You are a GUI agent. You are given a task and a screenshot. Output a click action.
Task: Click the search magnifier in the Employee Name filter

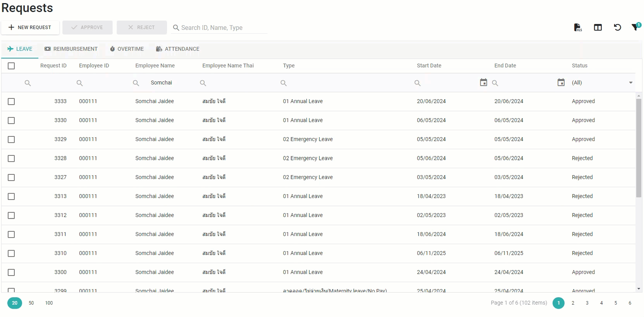point(136,83)
